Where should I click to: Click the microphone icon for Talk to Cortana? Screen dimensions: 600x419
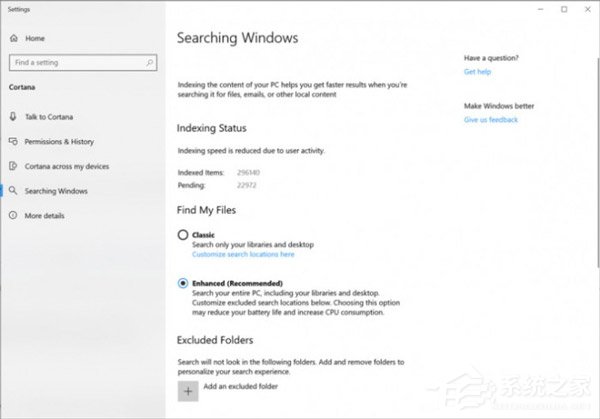click(x=13, y=116)
